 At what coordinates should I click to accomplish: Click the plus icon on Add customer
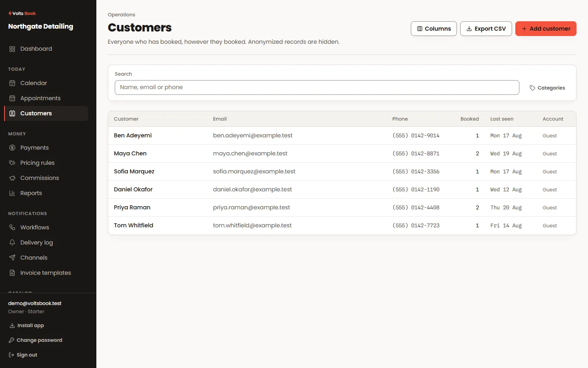tap(524, 29)
